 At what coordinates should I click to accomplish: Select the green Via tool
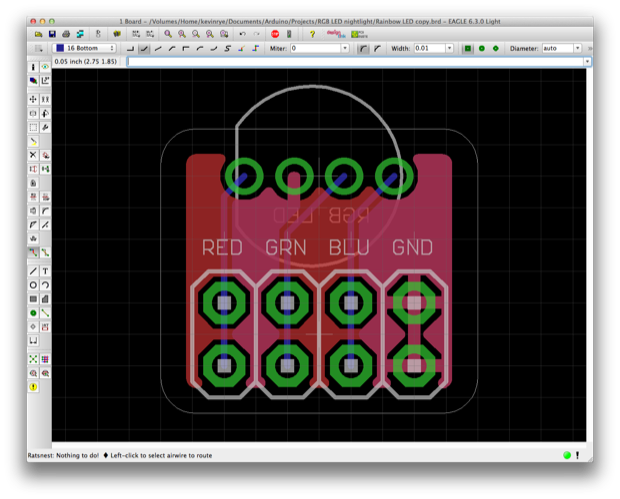33,313
